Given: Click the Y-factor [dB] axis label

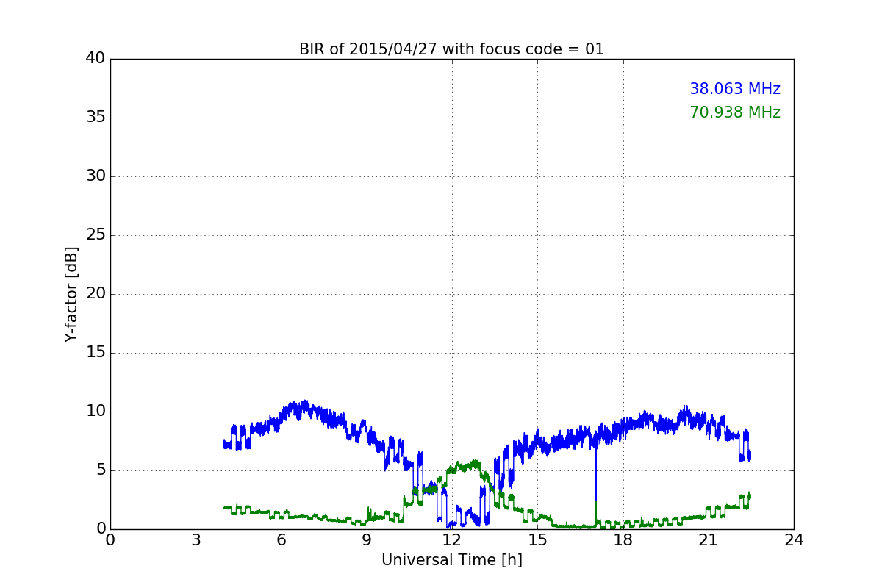Looking at the screenshot, I should pos(71,294).
